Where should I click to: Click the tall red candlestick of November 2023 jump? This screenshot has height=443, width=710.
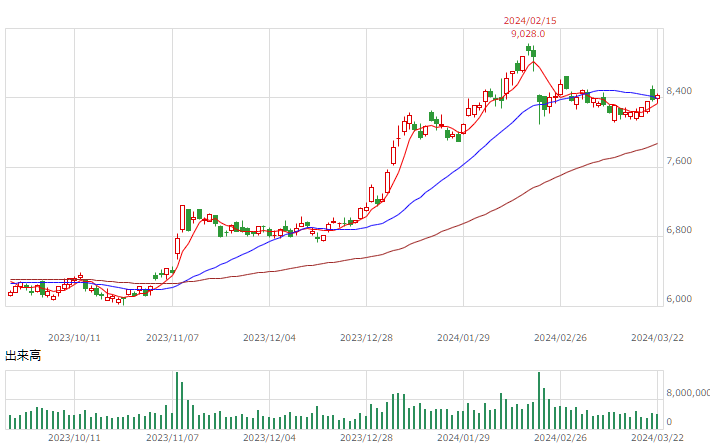182,218
